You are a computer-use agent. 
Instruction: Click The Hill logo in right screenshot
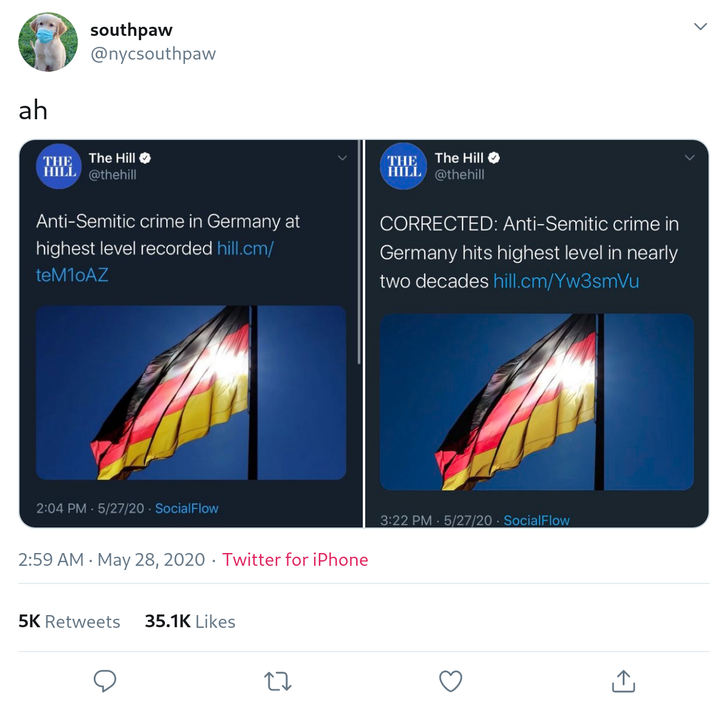coord(403,166)
